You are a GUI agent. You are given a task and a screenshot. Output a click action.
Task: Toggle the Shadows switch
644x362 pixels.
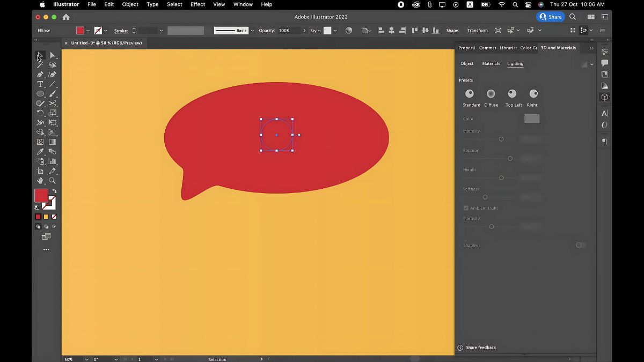581,245
